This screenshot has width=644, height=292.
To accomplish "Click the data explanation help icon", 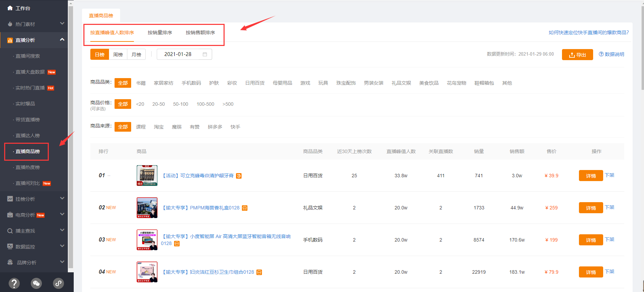I will click(601, 54).
